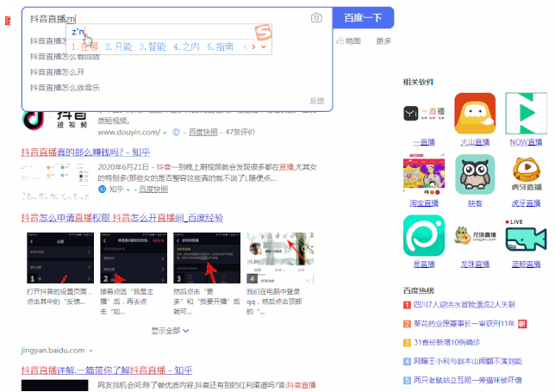This screenshot has width=555, height=392.
Task: Open result 抖音怎么申请直播权限 百度经验
Action: point(122,218)
